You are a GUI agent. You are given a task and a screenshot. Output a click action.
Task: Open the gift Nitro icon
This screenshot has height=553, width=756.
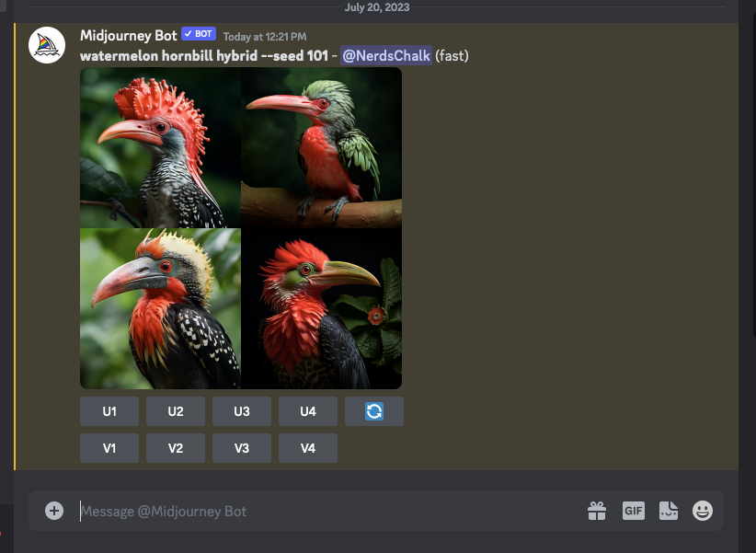click(597, 511)
